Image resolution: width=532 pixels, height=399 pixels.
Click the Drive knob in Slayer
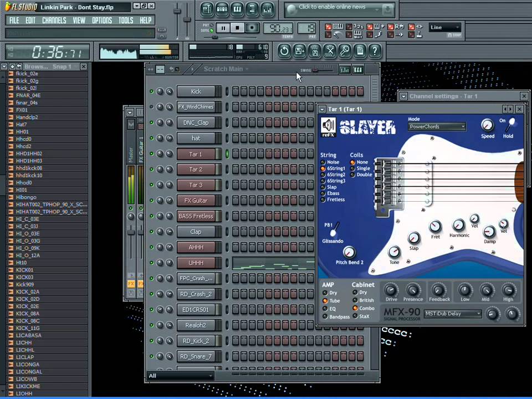(x=391, y=290)
